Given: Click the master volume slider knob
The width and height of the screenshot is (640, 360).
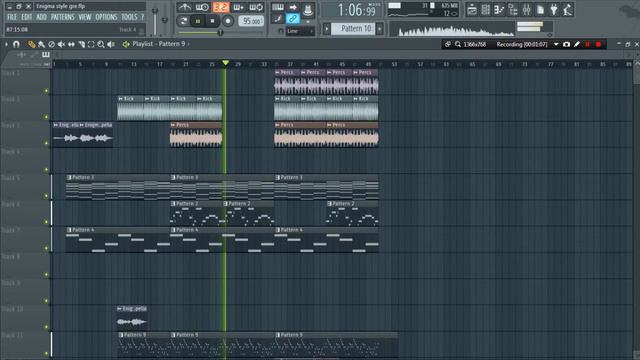Looking at the screenshot, I should [x=155, y=10].
